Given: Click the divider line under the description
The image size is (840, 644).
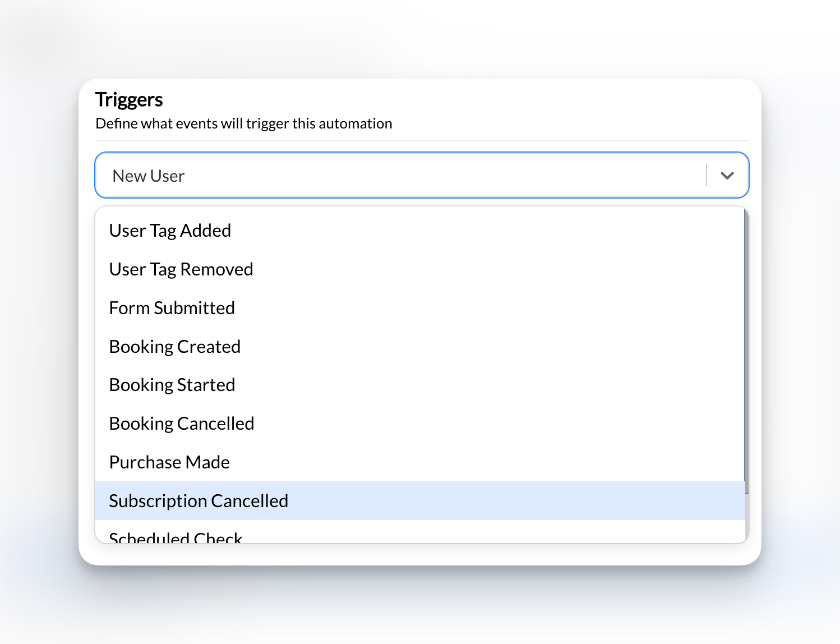Looking at the screenshot, I should pos(421,141).
